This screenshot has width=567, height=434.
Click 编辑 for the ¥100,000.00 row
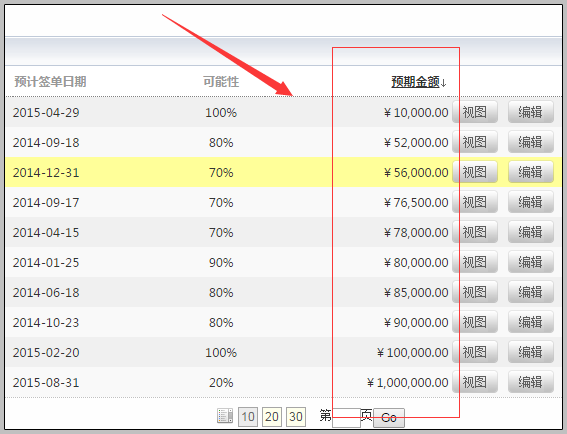coord(530,352)
